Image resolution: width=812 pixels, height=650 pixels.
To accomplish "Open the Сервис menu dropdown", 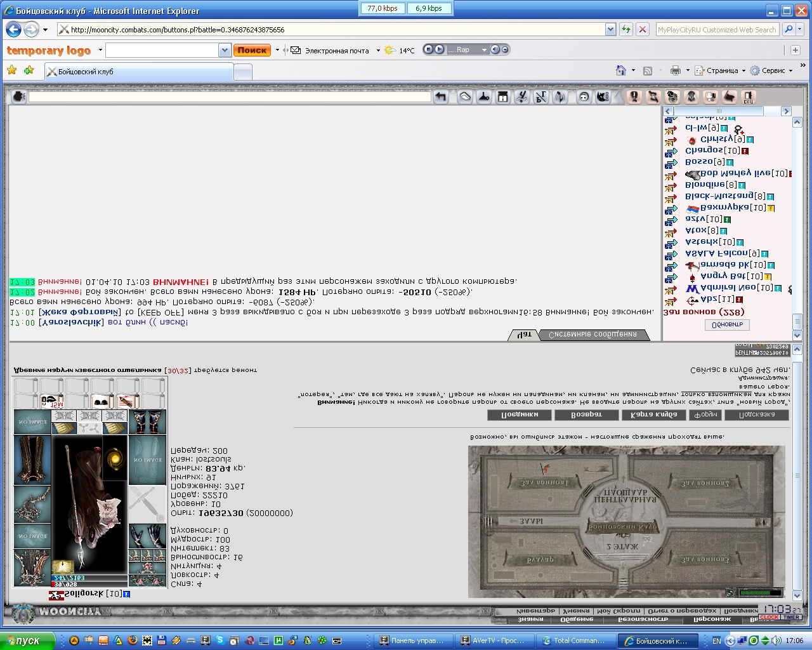I will pyautogui.click(x=790, y=70).
